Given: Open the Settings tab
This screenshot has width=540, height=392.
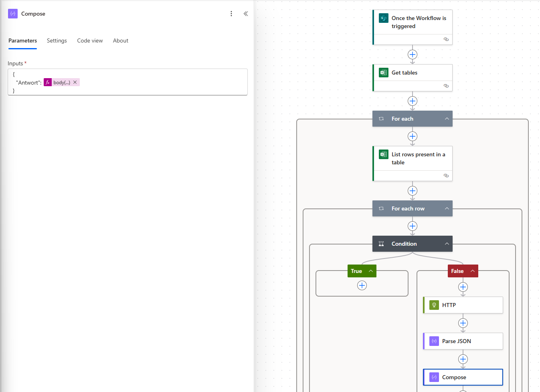Looking at the screenshot, I should point(57,40).
